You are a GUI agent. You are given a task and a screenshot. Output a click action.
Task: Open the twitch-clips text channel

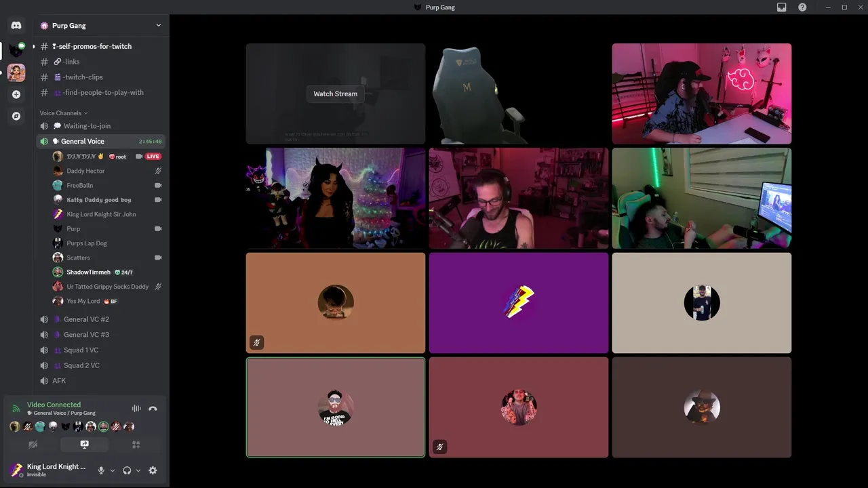coord(100,77)
